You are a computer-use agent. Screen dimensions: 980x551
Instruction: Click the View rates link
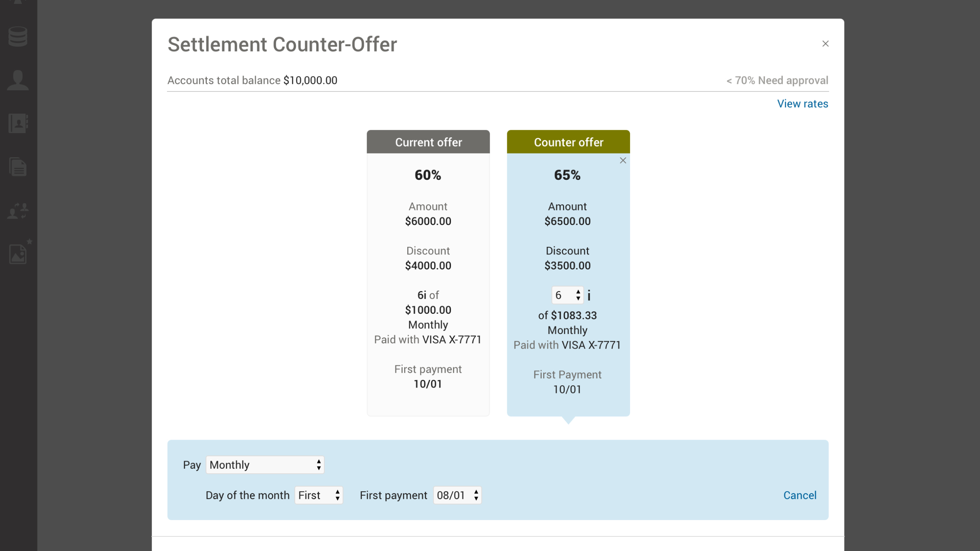pos(802,104)
